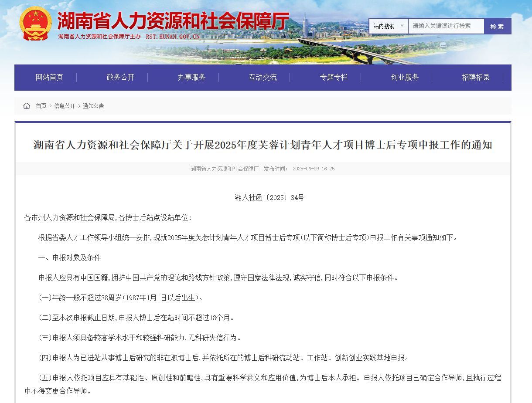Image resolution: width=532 pixels, height=403 pixels.
Task: Click the document number 湘人社函〔2025〕34号
Action: (x=269, y=198)
